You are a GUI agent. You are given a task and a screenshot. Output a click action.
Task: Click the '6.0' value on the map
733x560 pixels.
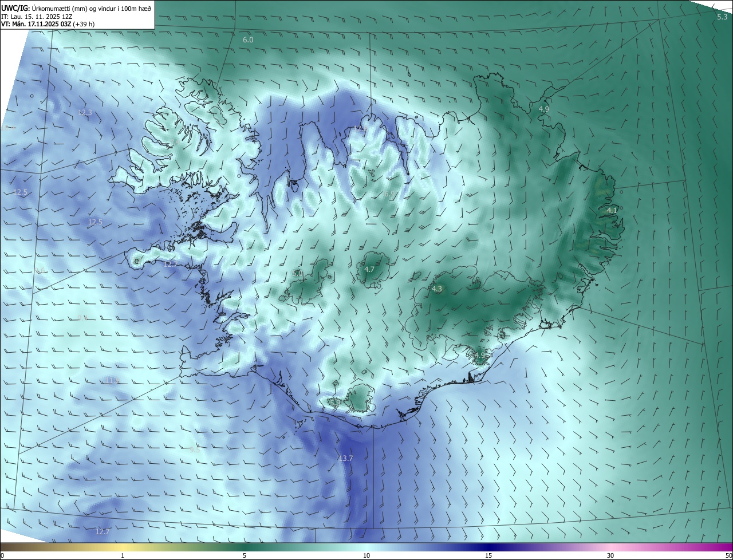(248, 40)
